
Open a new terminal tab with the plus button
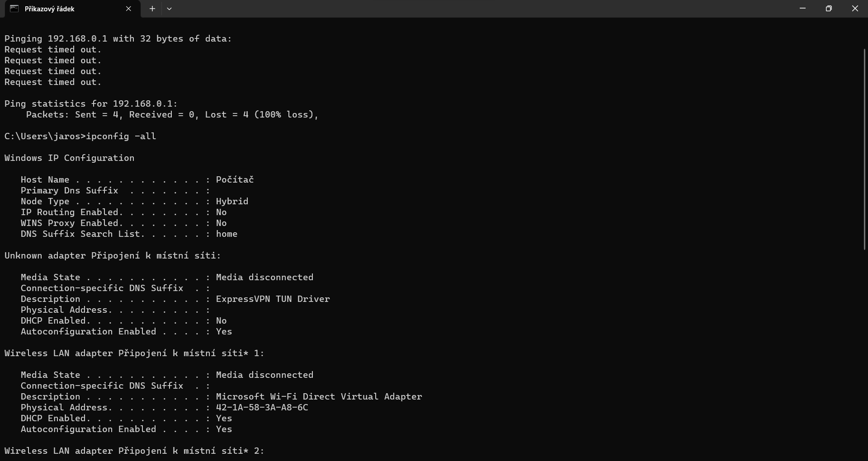[152, 9]
